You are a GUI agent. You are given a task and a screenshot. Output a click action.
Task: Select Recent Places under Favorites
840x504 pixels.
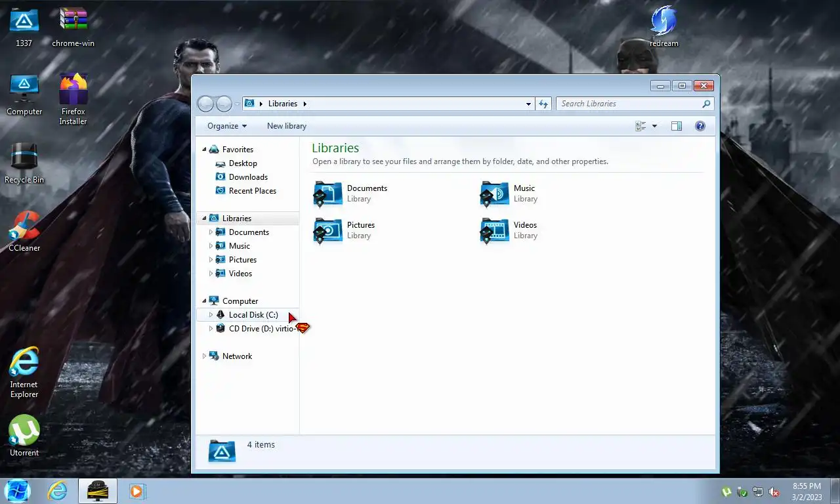(x=253, y=191)
